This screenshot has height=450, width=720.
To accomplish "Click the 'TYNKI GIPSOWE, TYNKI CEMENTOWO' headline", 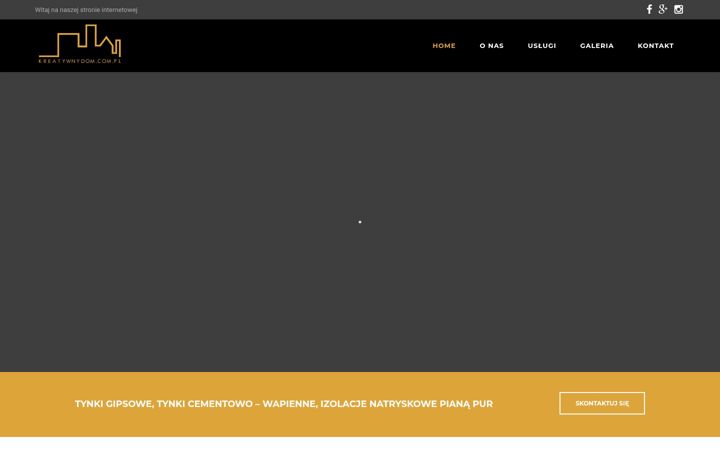I will coord(284,404).
